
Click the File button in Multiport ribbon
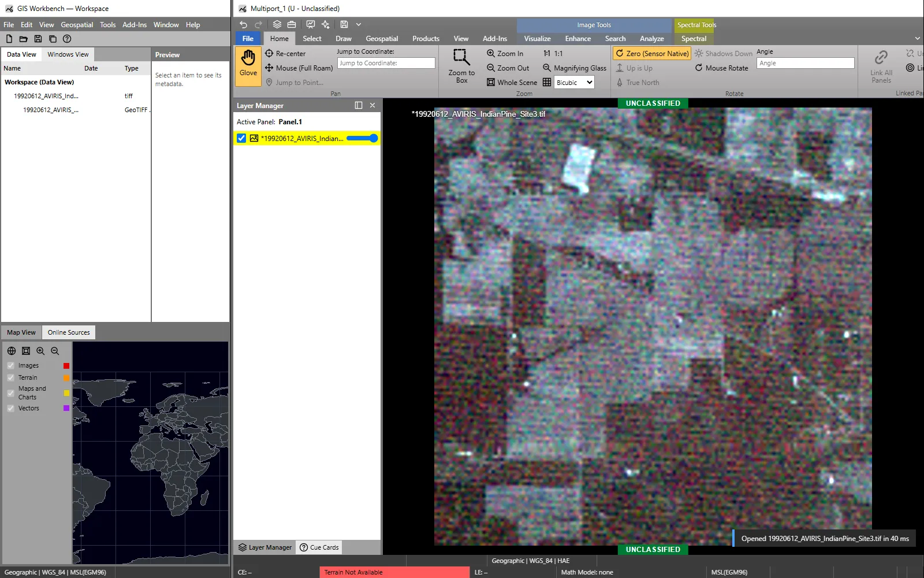[x=248, y=39]
